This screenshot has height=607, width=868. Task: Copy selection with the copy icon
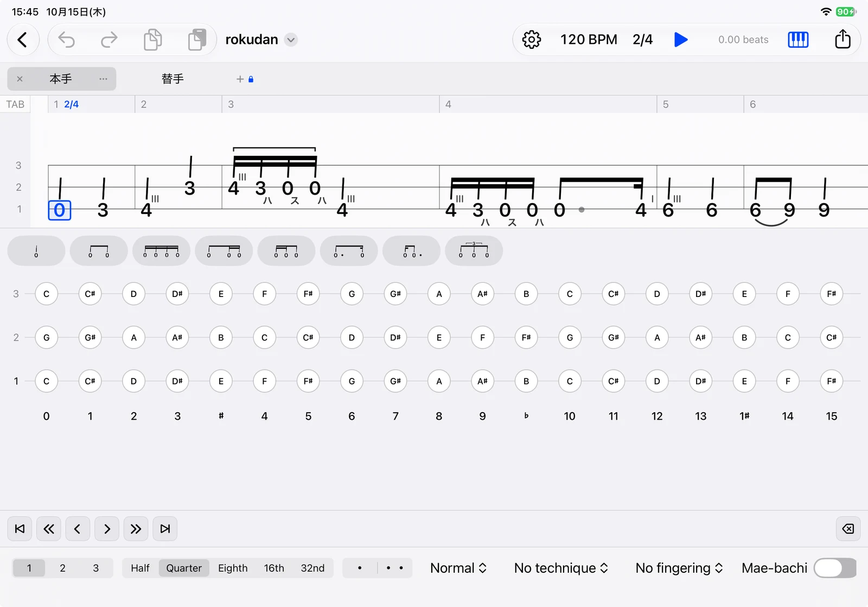point(152,40)
